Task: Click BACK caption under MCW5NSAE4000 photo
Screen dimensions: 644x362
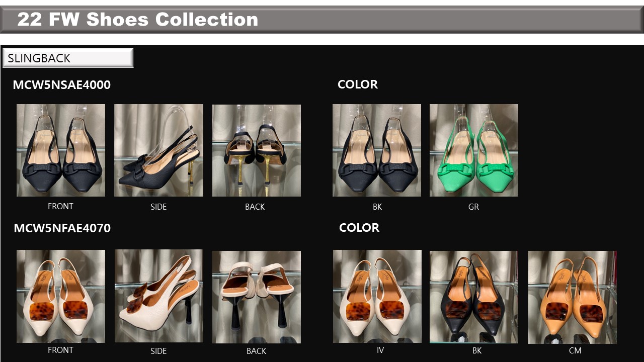Action: (x=255, y=207)
